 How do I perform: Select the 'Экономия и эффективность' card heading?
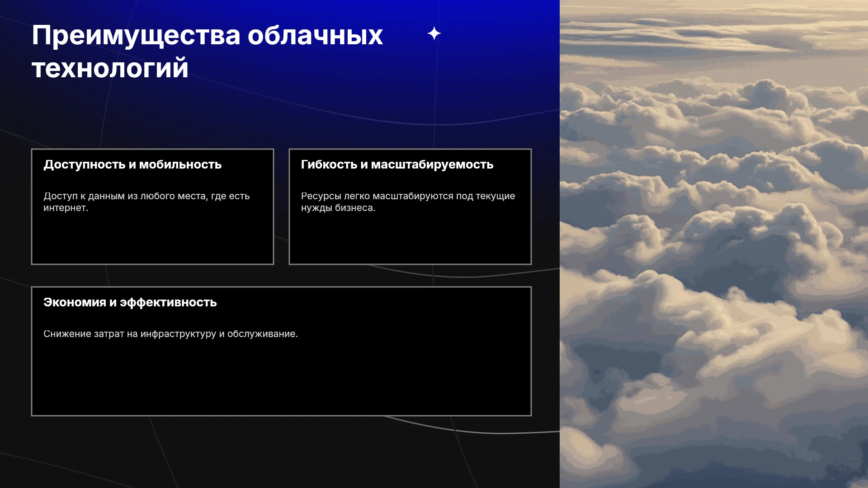coord(130,302)
